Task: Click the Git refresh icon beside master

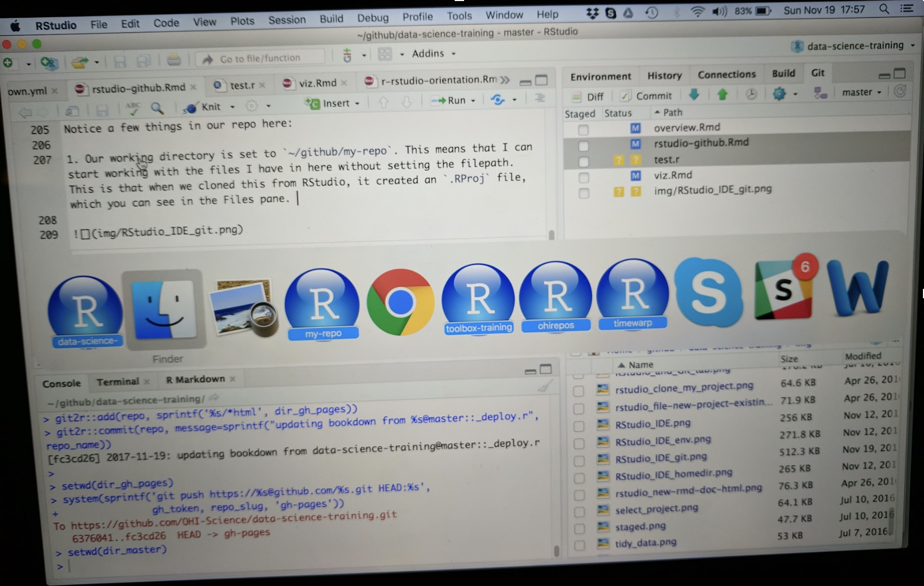Action: pyautogui.click(x=899, y=92)
